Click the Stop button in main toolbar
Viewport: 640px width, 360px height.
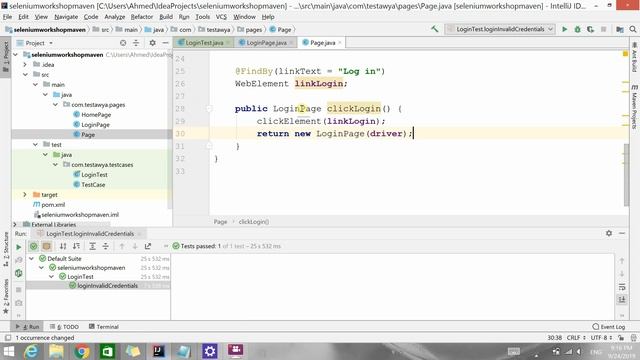click(x=603, y=29)
